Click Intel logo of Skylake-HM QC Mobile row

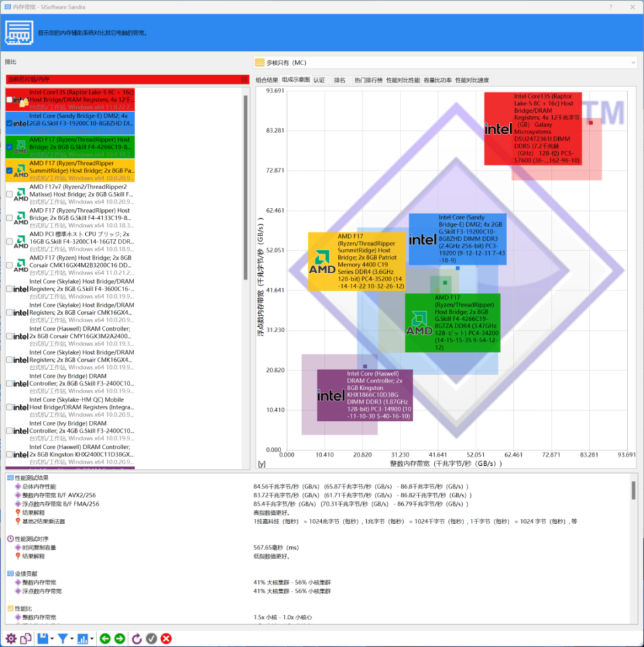pos(21,407)
